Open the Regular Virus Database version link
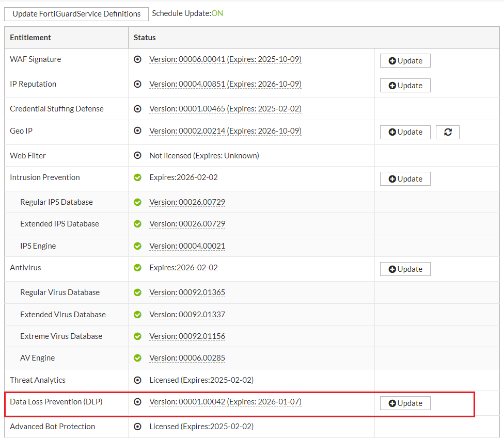 (187, 292)
